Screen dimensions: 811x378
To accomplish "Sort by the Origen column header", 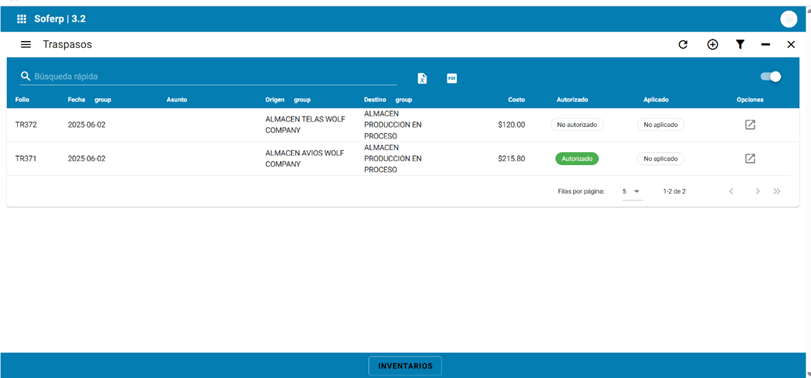I will (x=275, y=100).
